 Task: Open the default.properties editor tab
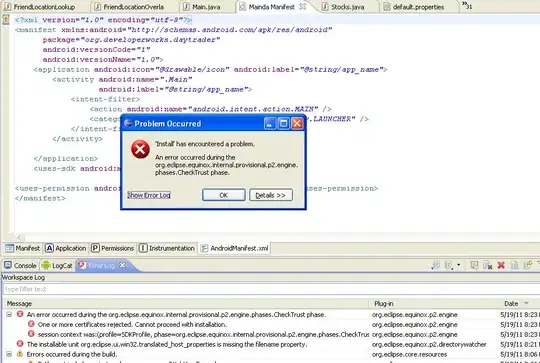(x=418, y=7)
